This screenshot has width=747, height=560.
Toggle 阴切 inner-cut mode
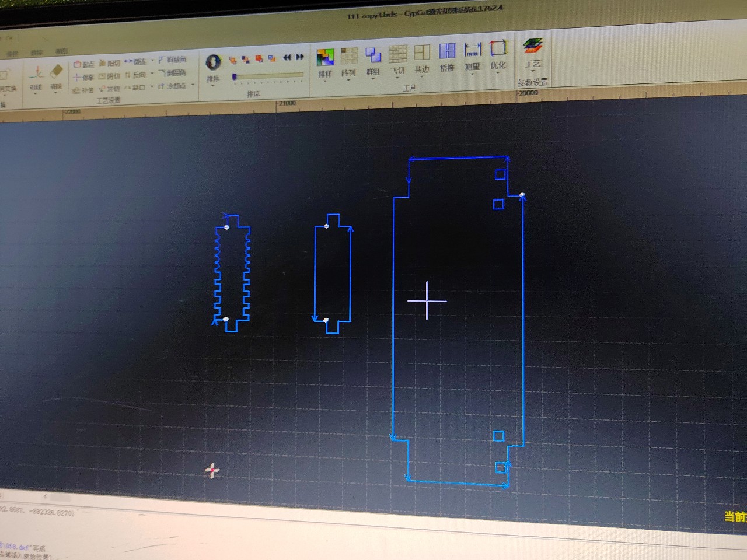109,76
